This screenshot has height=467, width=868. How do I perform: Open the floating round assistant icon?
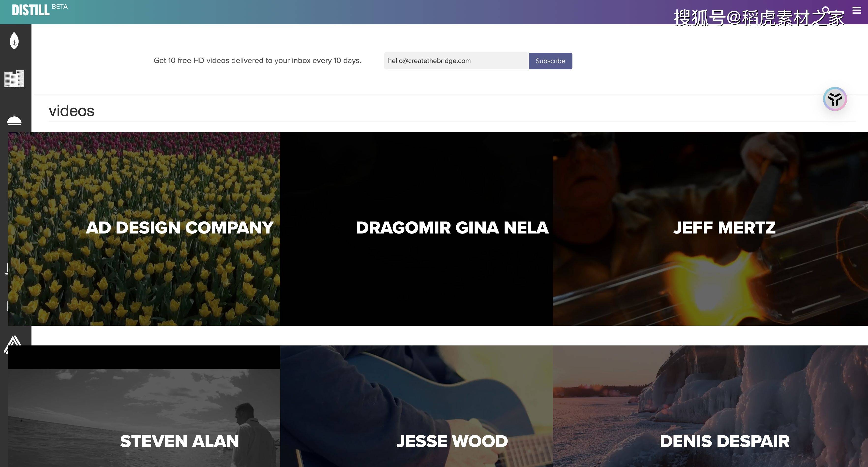835,99
